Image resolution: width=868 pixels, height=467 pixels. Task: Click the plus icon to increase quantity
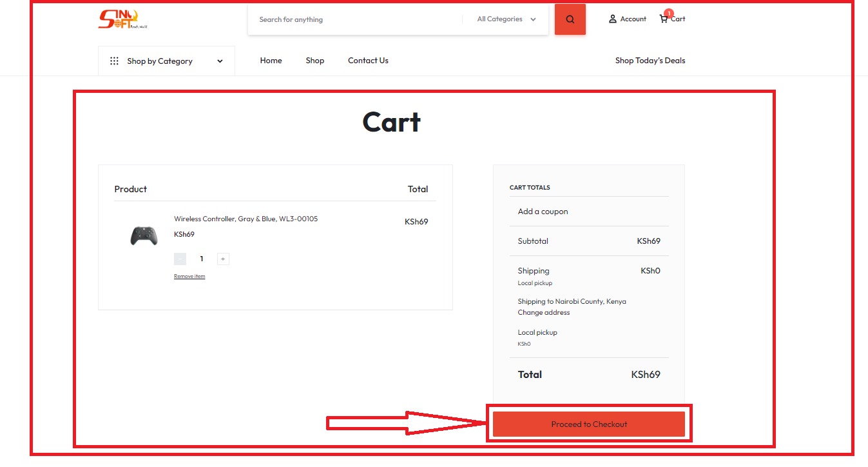[223, 258]
